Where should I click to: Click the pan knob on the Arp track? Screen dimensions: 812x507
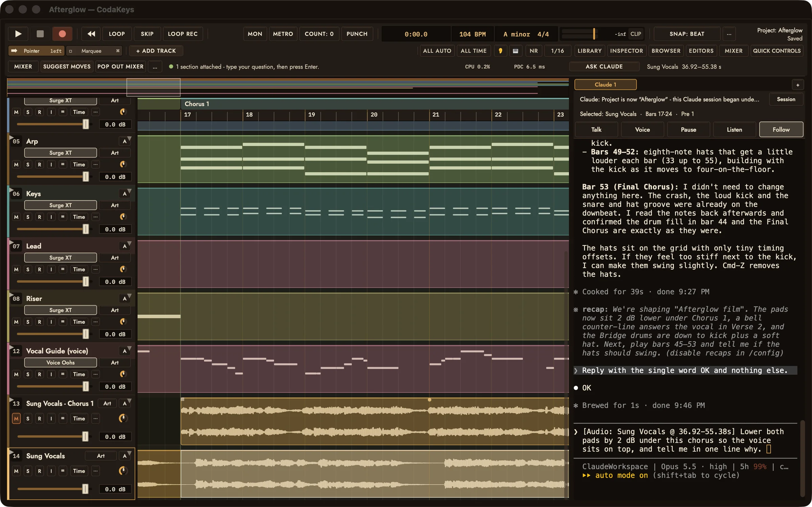click(x=122, y=164)
